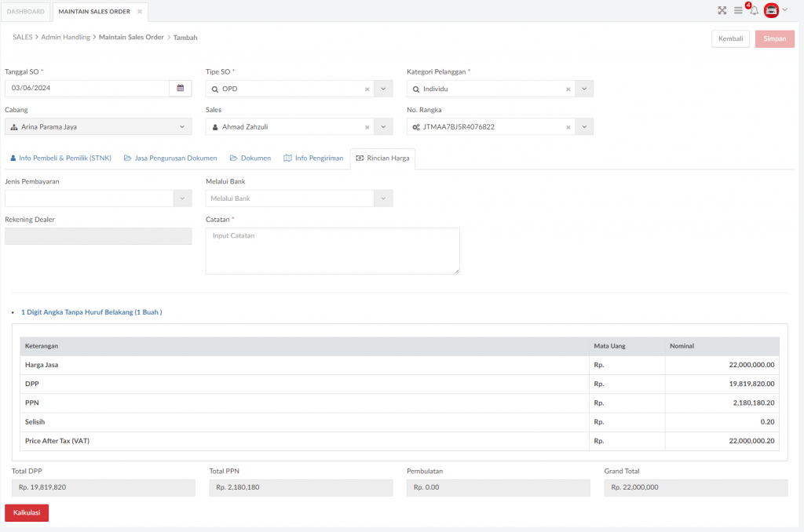804x532 pixels.
Task: Expand the user profile chevron in header
Action: pyautogui.click(x=785, y=9)
